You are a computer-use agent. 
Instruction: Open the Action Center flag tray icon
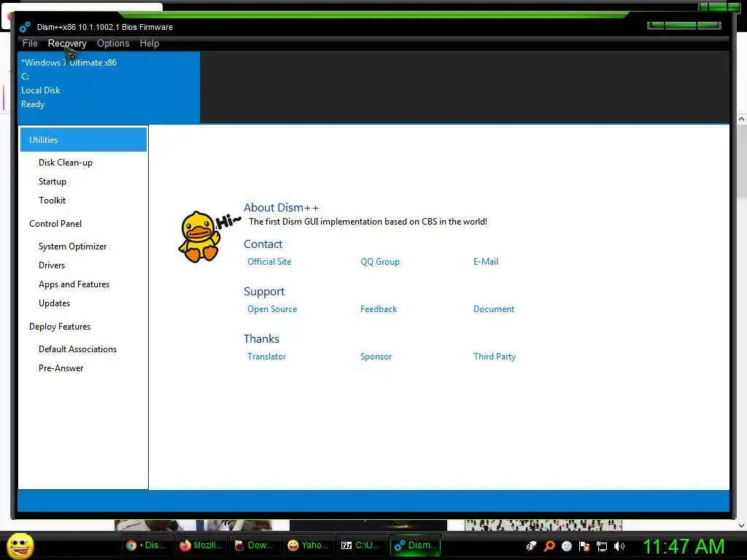pos(584,546)
